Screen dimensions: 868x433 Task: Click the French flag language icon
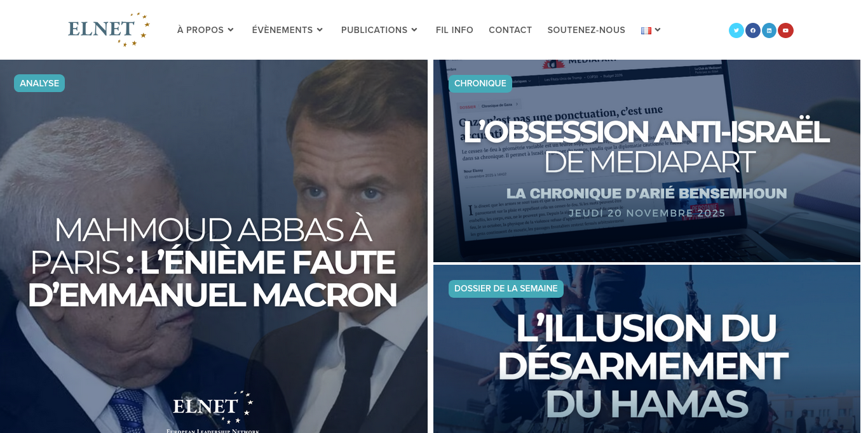646,30
